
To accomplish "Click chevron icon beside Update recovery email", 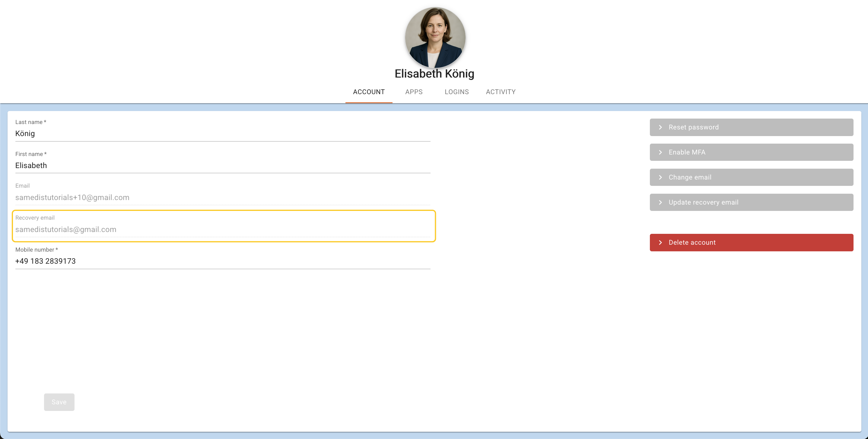I will pos(660,202).
